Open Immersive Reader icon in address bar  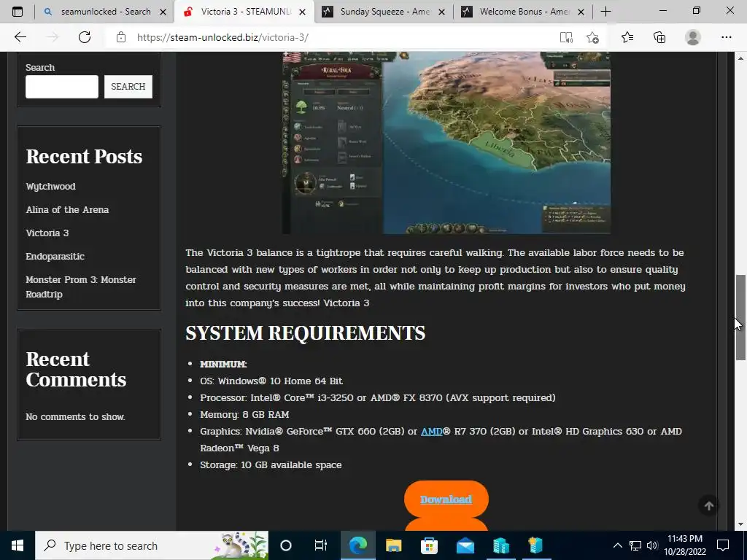click(566, 37)
